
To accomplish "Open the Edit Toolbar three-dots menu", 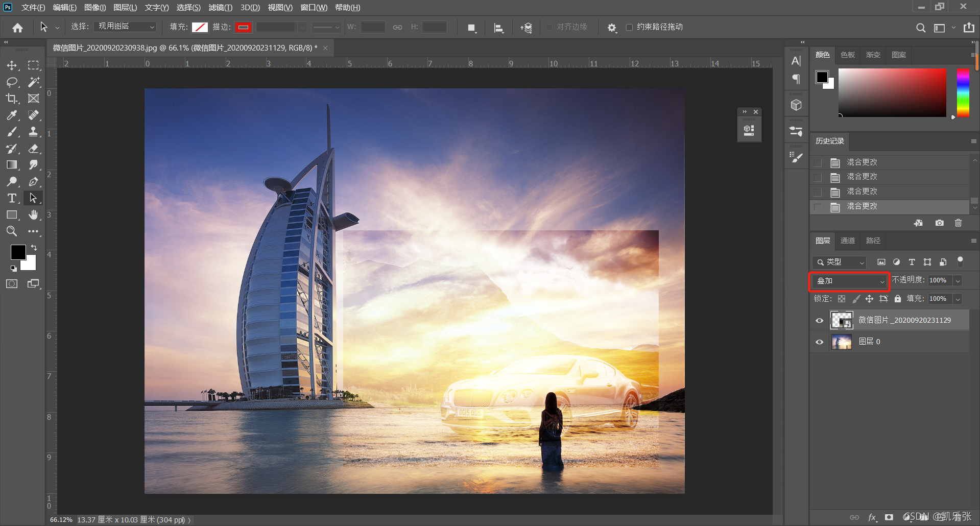I will pyautogui.click(x=34, y=231).
